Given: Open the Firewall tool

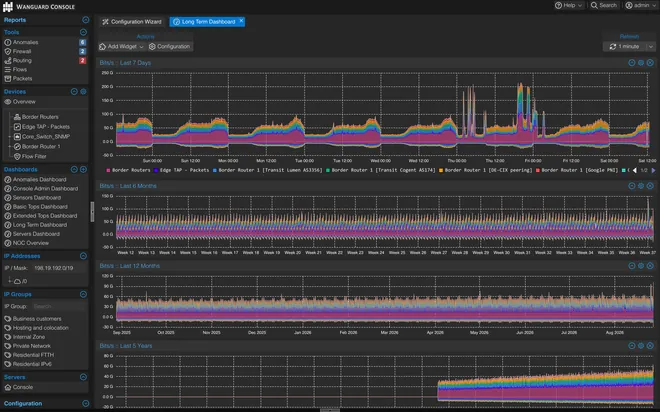Looking at the screenshot, I should pyautogui.click(x=22, y=51).
